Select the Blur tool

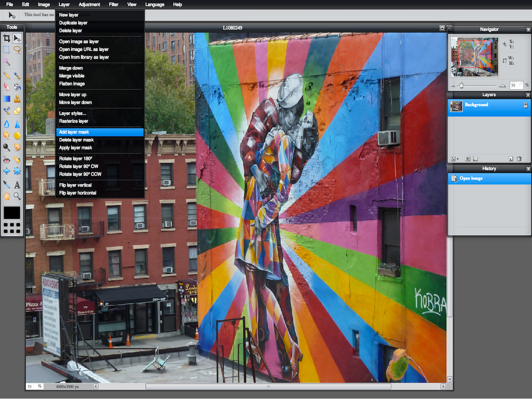[x=7, y=124]
